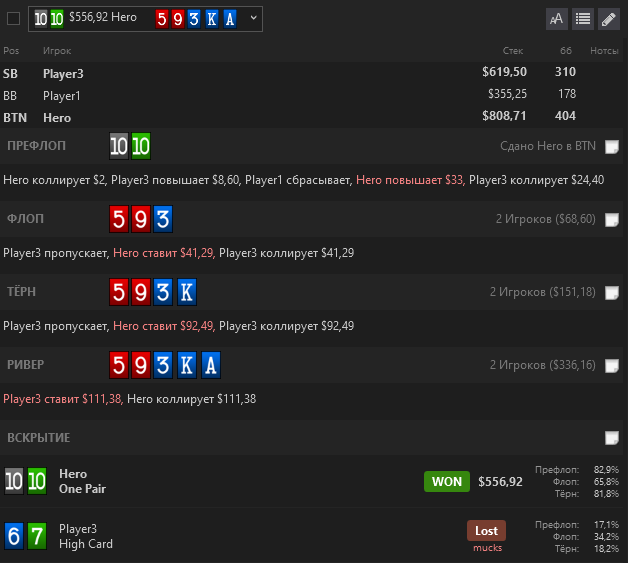Click the font size AA icon
628x563 pixels.
coord(557,19)
